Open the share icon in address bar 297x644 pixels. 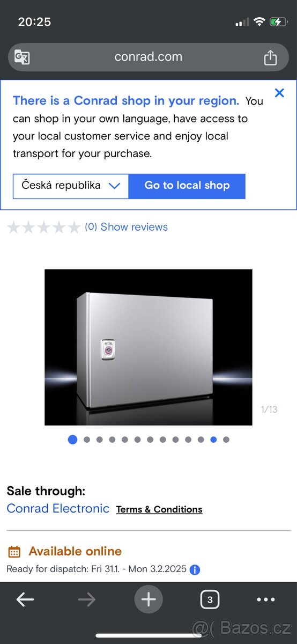click(x=271, y=57)
